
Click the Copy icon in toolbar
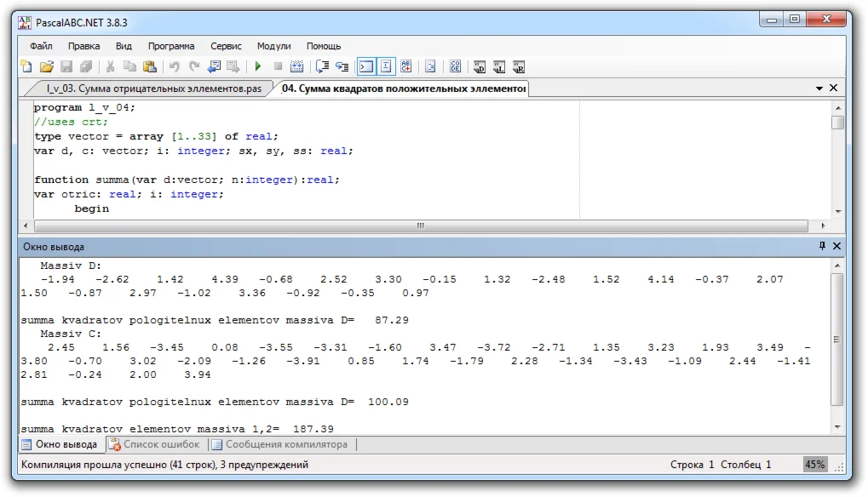click(129, 66)
